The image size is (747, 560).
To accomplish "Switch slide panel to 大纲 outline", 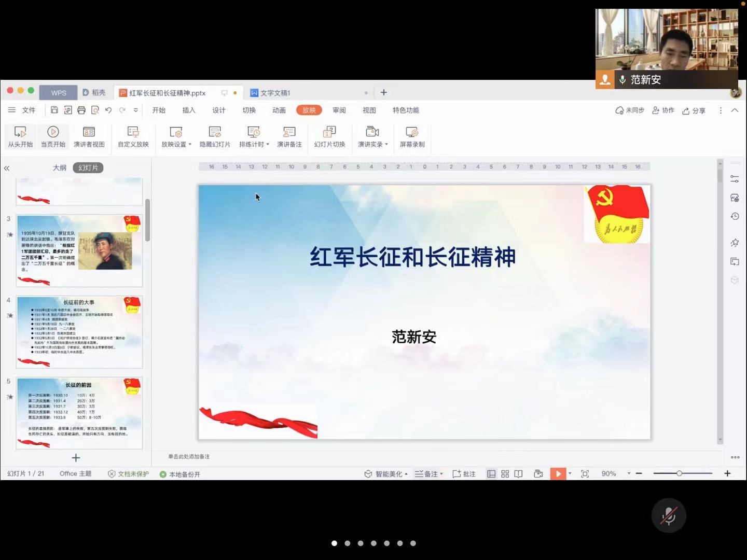I will click(x=60, y=167).
